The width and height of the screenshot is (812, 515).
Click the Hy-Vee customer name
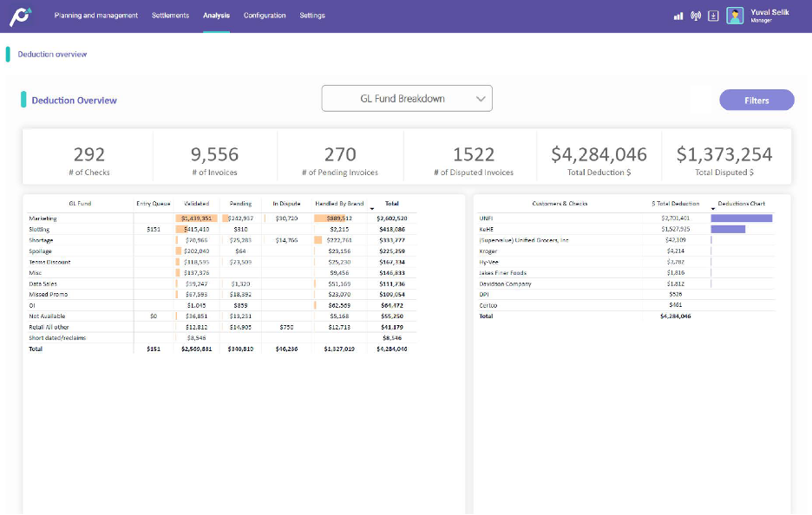tap(489, 262)
